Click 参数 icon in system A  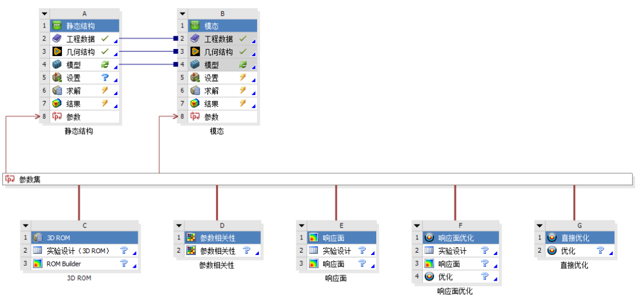pyautogui.click(x=57, y=117)
